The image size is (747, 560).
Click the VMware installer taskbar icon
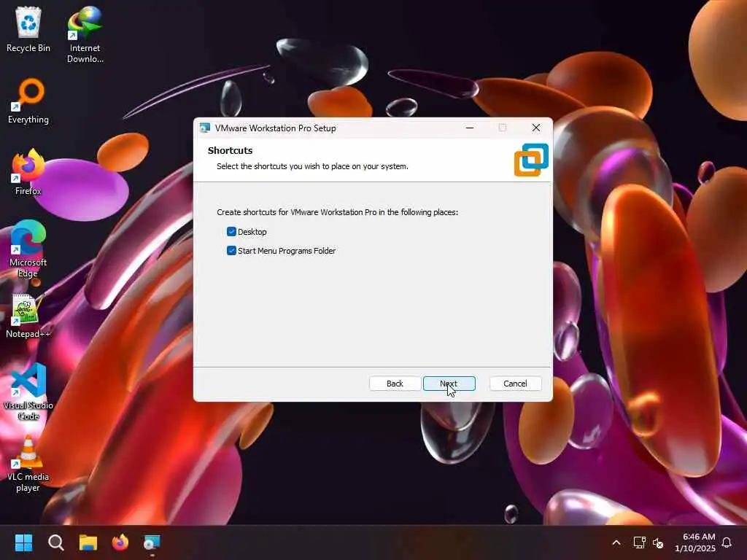pyautogui.click(x=152, y=542)
